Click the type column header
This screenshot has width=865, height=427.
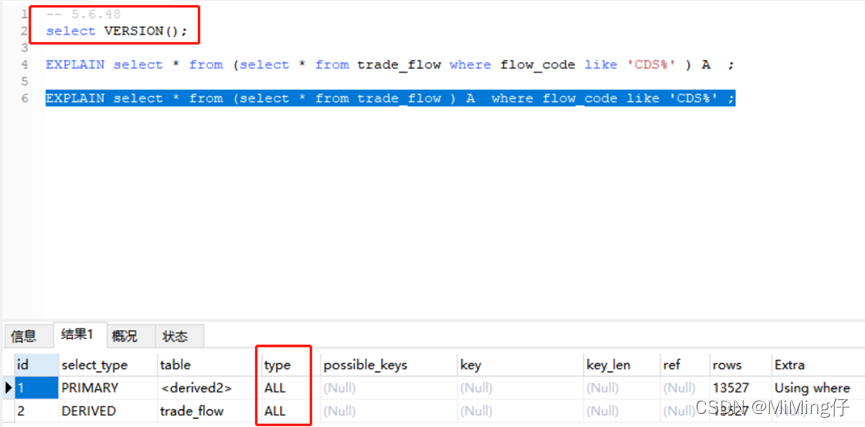pos(290,365)
